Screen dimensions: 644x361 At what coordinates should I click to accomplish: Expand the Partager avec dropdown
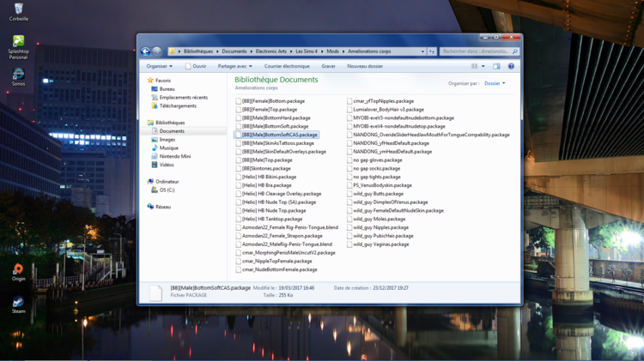click(x=234, y=66)
